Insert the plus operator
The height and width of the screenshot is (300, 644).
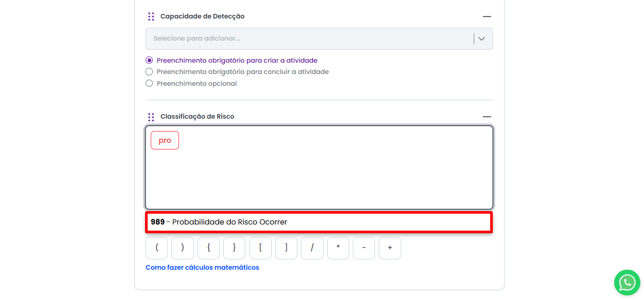pyautogui.click(x=390, y=248)
